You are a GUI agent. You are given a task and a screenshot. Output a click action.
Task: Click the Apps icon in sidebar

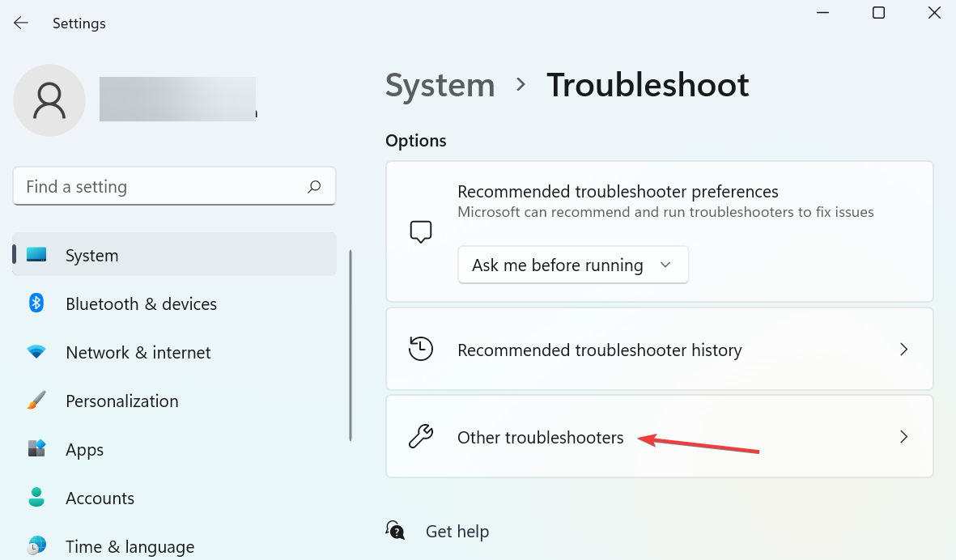point(36,449)
